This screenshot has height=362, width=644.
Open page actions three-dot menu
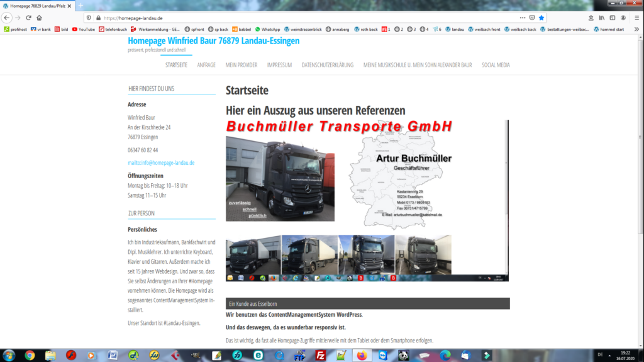523,18
